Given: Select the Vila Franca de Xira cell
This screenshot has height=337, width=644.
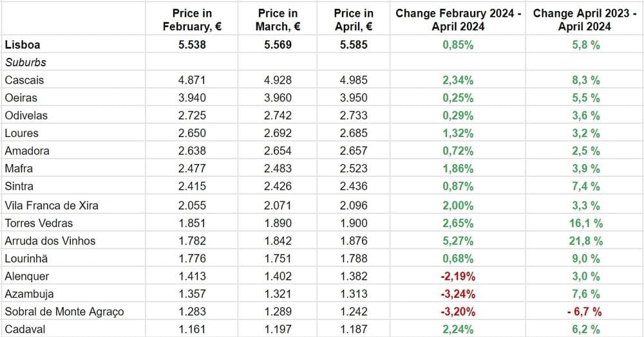Looking at the screenshot, I should pos(52,205).
